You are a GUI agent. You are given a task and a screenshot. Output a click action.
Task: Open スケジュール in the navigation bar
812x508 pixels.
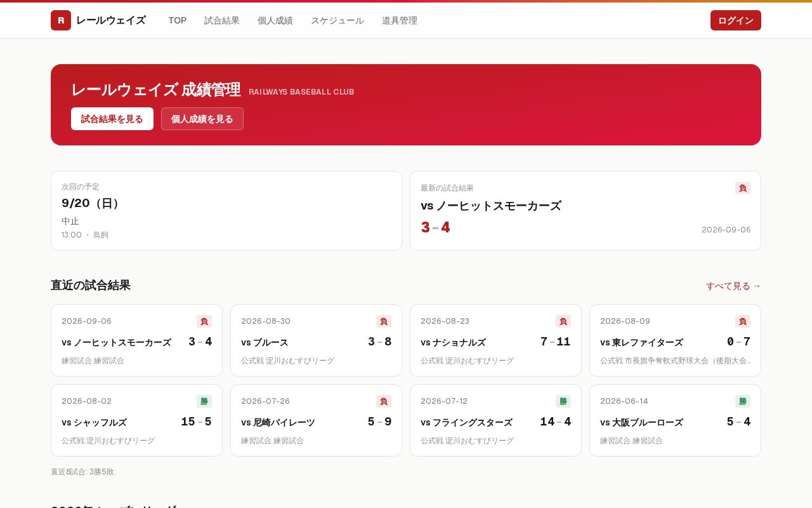tap(337, 20)
